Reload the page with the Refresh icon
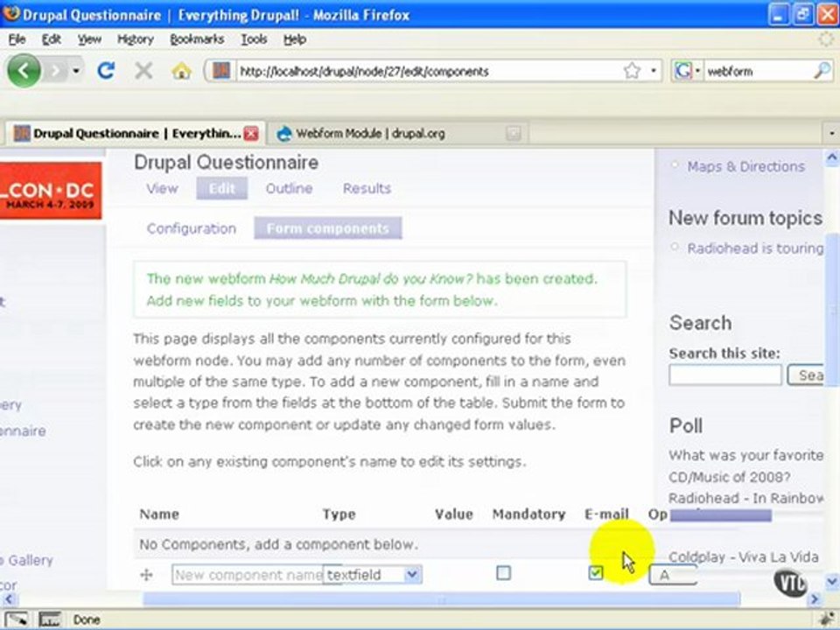The image size is (840, 630). [106, 71]
